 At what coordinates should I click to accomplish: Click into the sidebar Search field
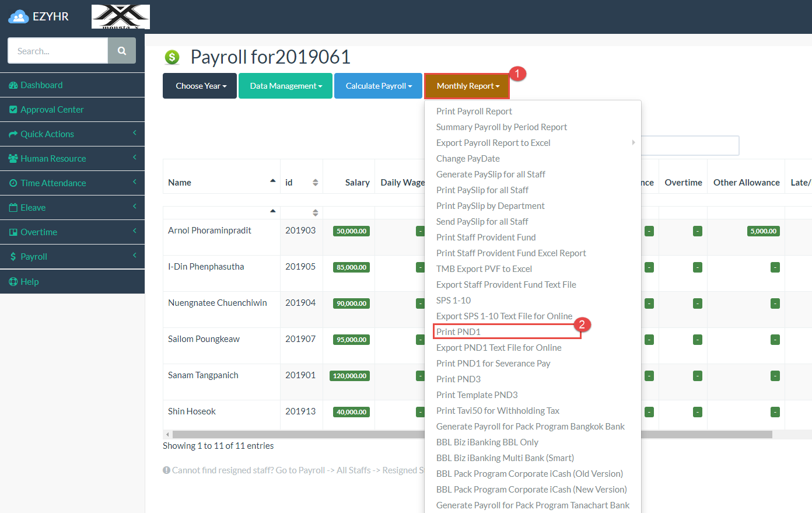pyautogui.click(x=58, y=51)
